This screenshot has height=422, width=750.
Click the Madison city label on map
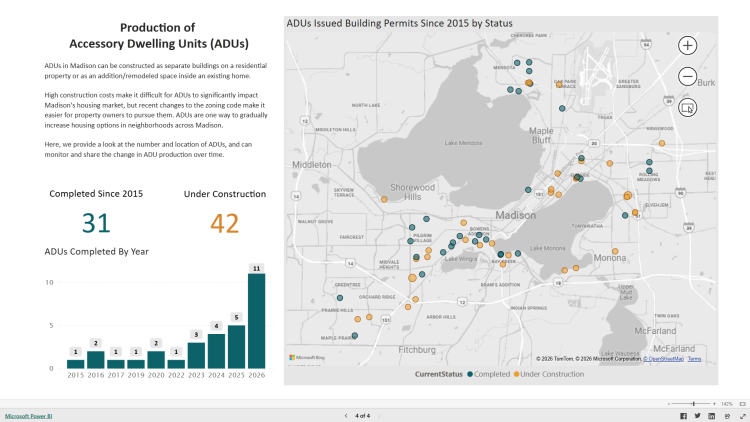516,215
